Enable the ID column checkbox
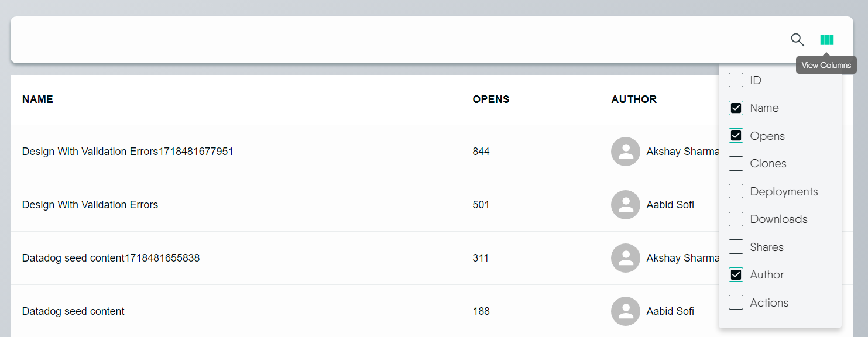This screenshot has width=868, height=337. [736, 80]
